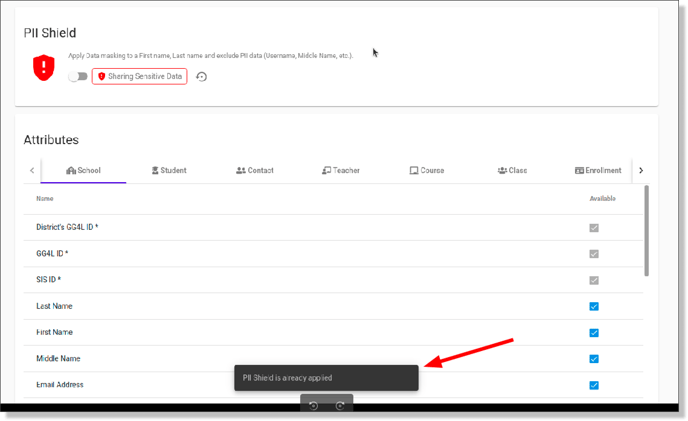688x421 pixels.
Task: Click the redo icon at bottom center
Action: pyautogui.click(x=340, y=406)
